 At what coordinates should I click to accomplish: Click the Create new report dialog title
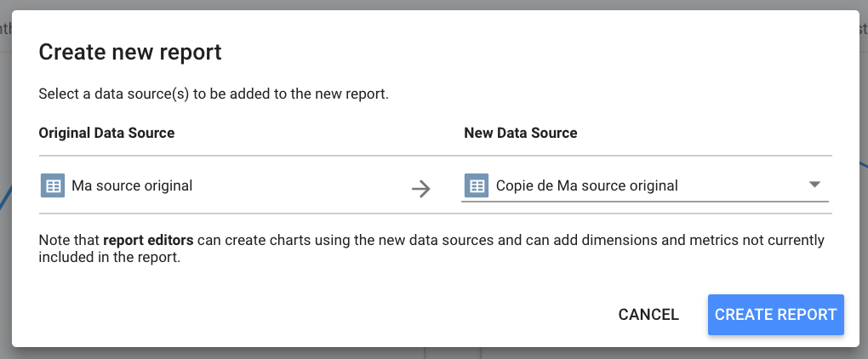click(130, 52)
